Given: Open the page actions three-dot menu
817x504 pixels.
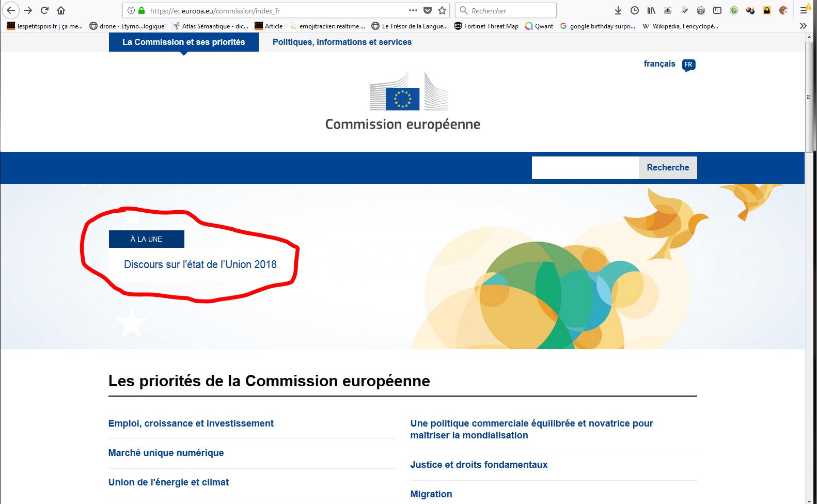Looking at the screenshot, I should click(413, 10).
